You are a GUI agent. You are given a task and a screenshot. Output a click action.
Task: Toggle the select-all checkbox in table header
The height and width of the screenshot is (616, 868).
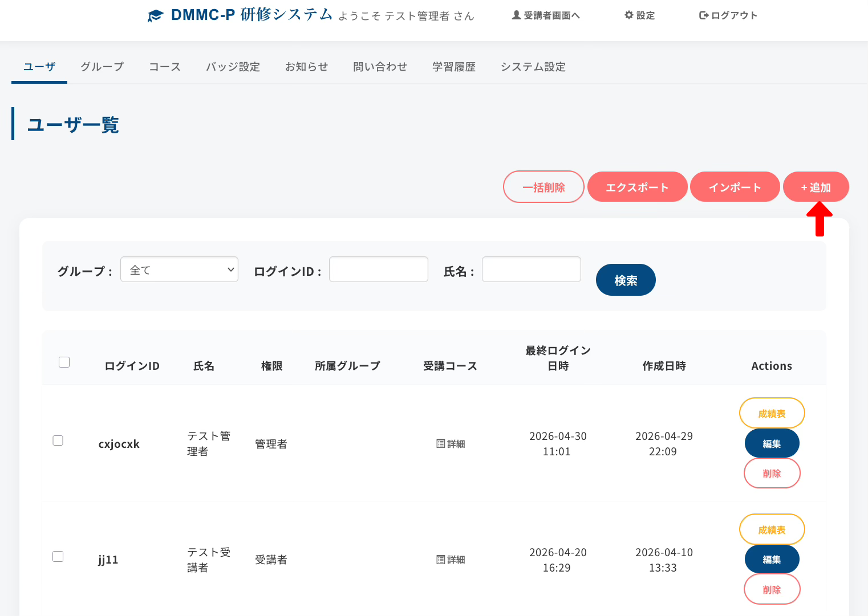(64, 362)
